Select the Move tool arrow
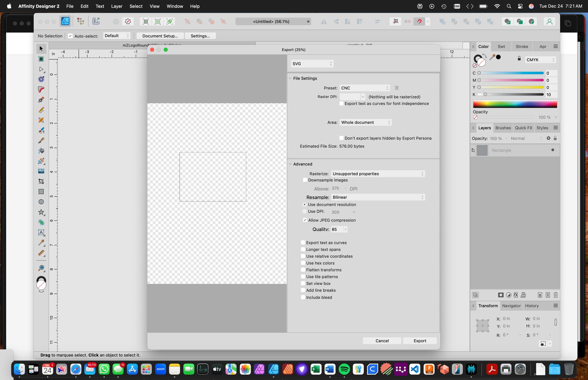Viewport: 588px width, 380px height. click(x=41, y=49)
